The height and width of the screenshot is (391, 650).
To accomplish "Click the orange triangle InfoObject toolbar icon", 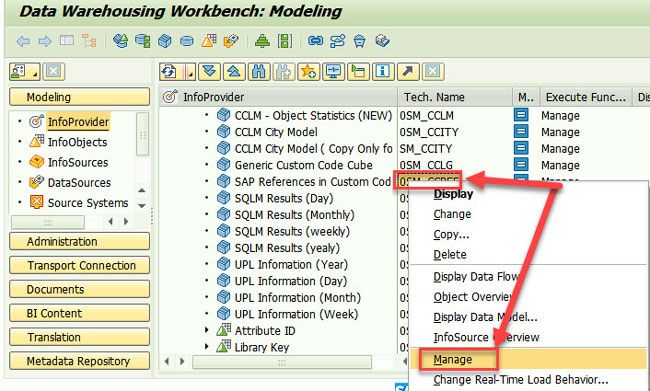I will click(x=209, y=41).
